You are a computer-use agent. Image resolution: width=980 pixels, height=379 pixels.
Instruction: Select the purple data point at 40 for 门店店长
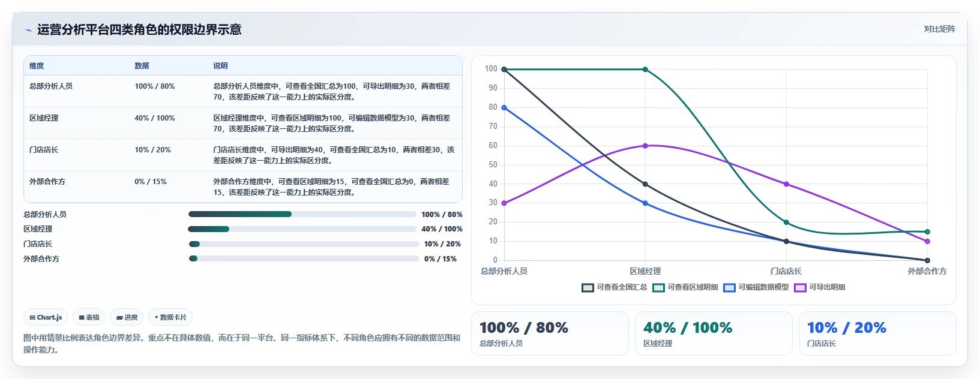(x=786, y=184)
